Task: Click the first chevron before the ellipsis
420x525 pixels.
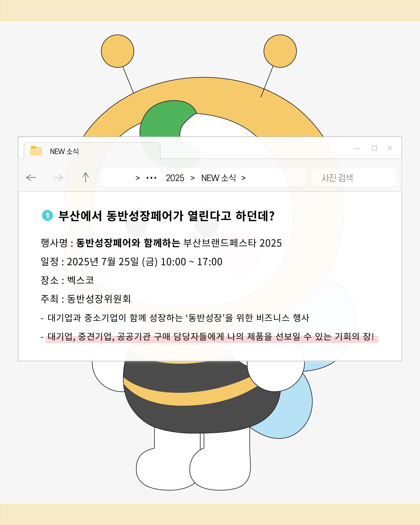Action: pyautogui.click(x=137, y=178)
